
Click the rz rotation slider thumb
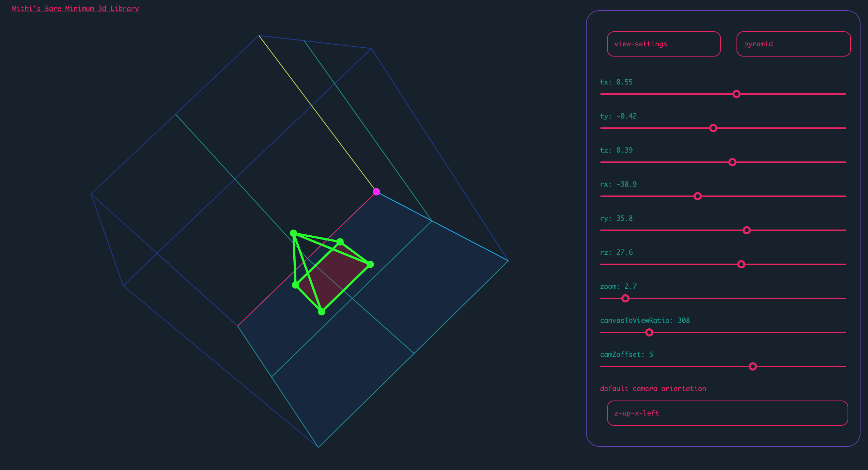pyautogui.click(x=741, y=264)
